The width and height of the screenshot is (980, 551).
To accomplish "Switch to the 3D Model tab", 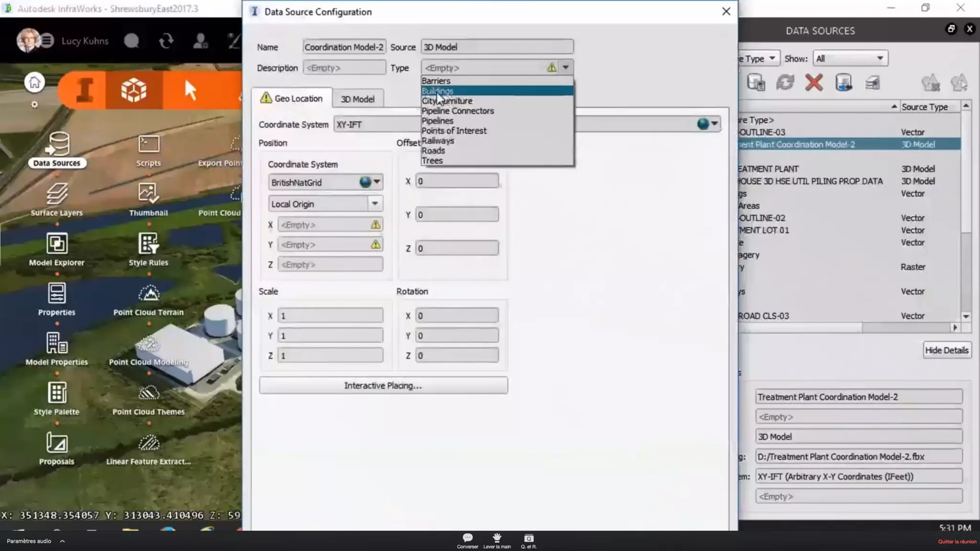I will click(357, 99).
